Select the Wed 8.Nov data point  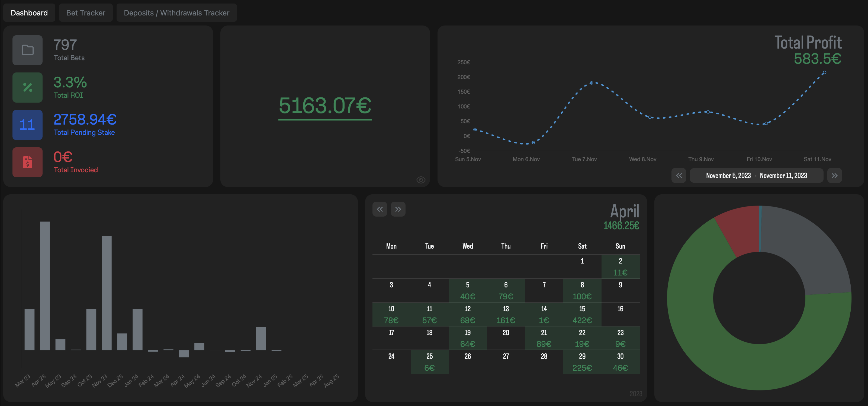click(x=650, y=117)
